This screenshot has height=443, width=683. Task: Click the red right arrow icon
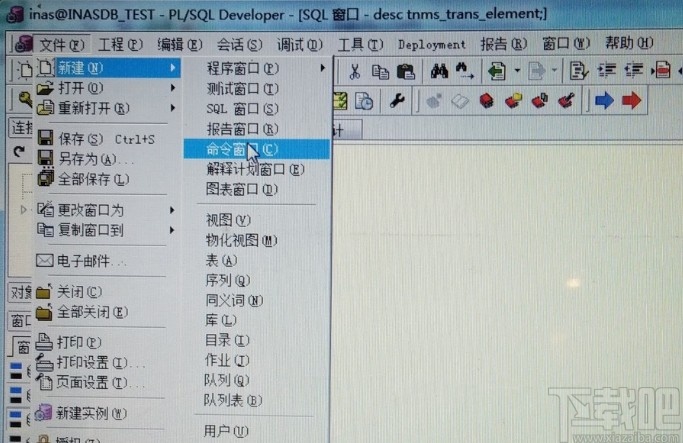click(x=631, y=101)
